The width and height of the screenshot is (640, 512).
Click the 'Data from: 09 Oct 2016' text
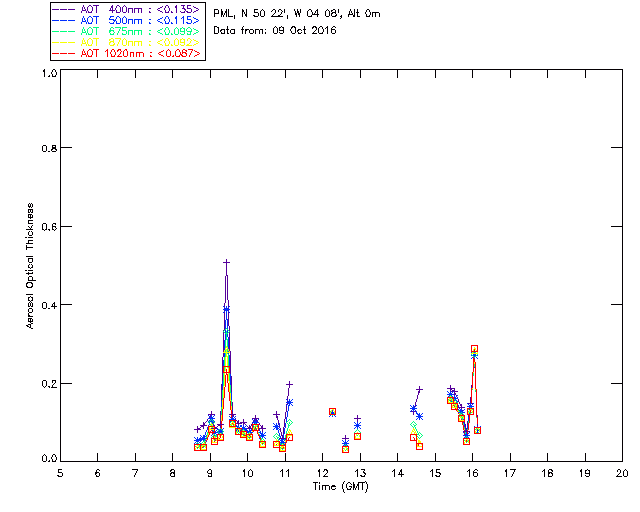coord(275,31)
